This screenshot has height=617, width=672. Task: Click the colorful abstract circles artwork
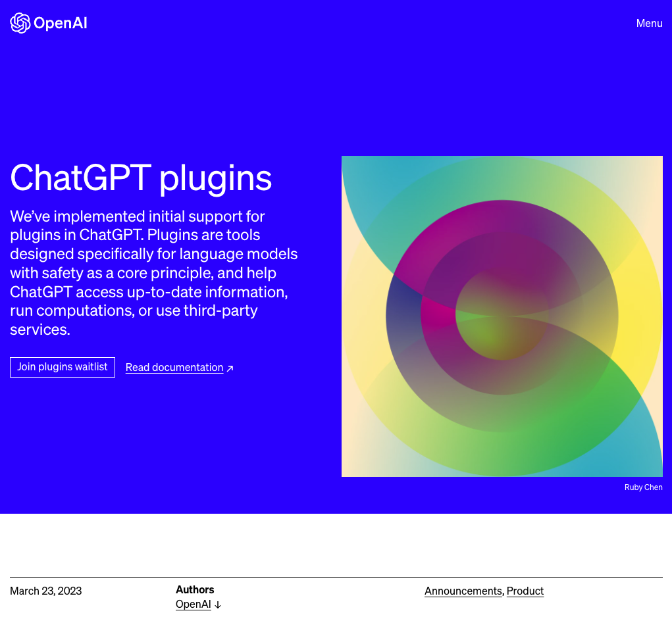coord(502,316)
